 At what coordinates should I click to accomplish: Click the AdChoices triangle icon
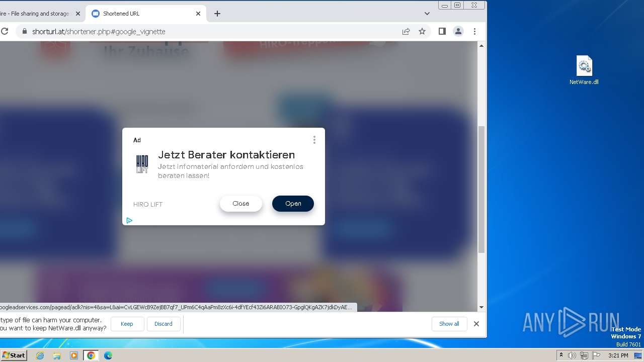tap(129, 220)
